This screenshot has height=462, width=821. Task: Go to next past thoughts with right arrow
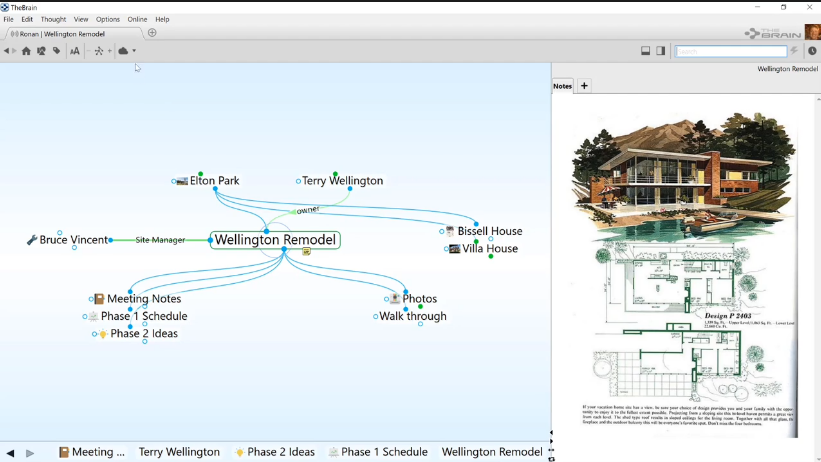point(30,453)
